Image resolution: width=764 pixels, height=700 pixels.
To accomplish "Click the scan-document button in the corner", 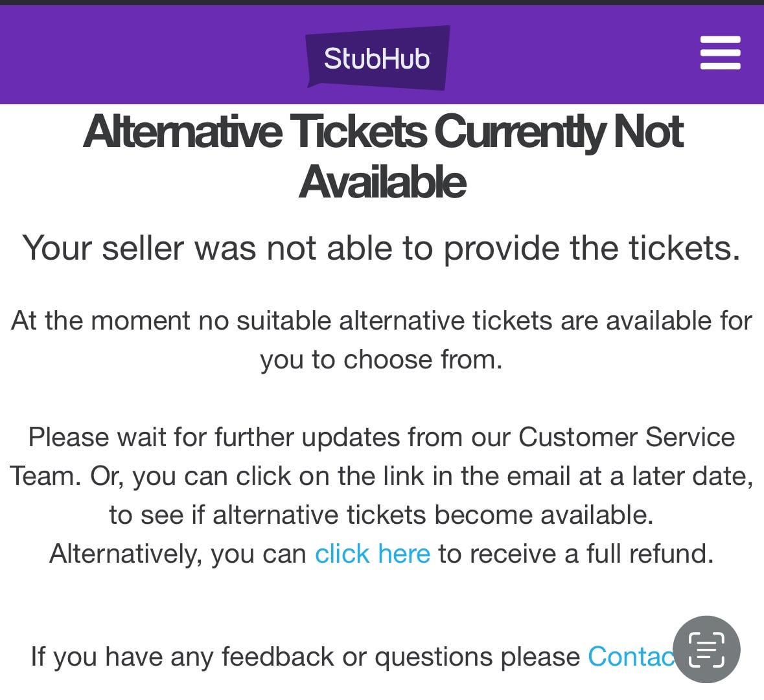I will point(705,649).
